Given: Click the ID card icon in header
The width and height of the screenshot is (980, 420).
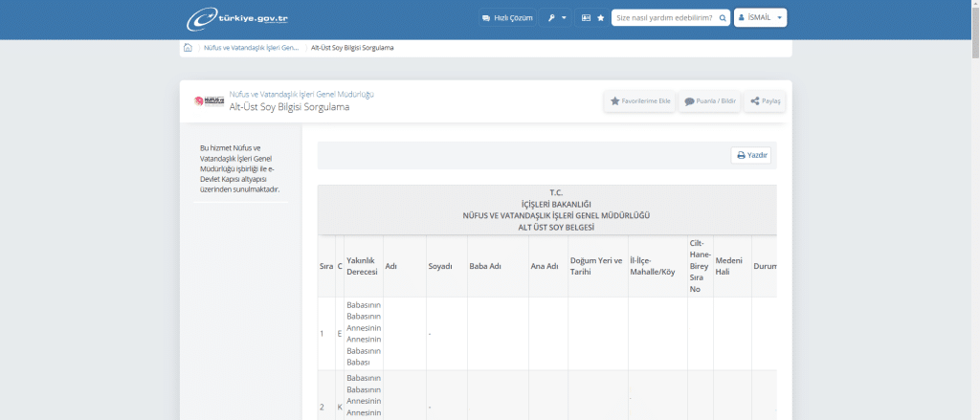Looking at the screenshot, I should point(587,18).
